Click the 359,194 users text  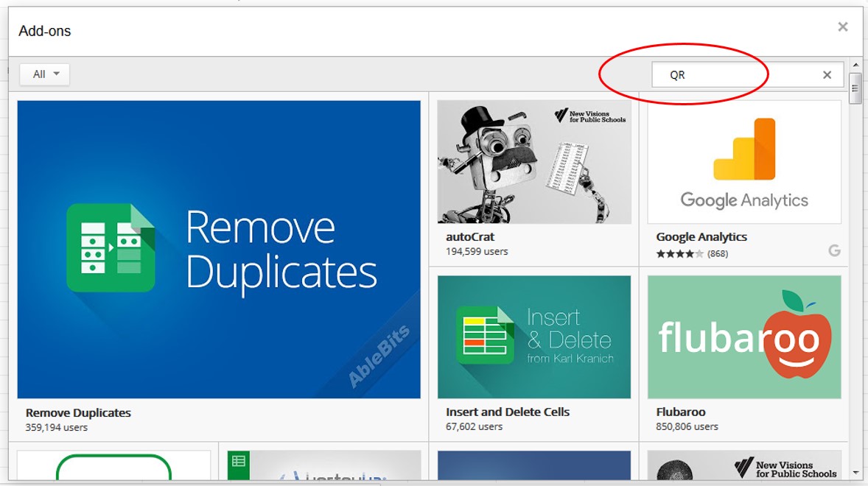click(x=57, y=427)
